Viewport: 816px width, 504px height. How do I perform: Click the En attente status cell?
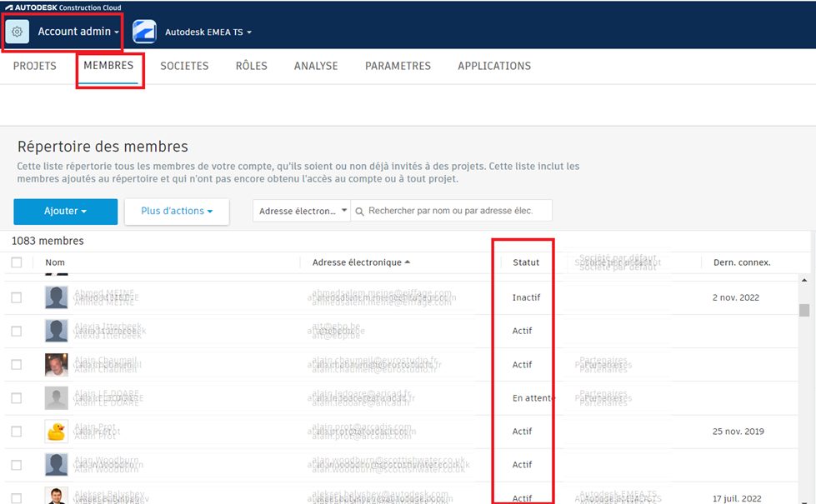click(x=533, y=398)
